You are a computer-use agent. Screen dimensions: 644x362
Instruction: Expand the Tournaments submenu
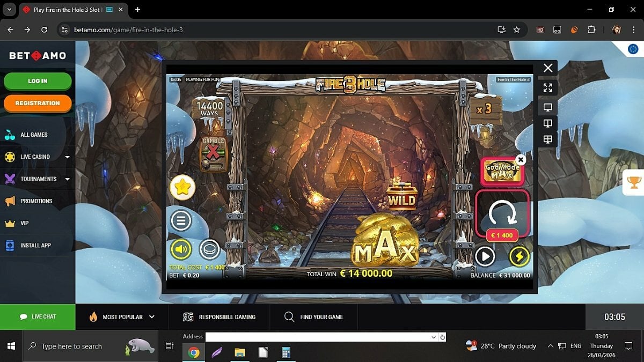coord(67,179)
